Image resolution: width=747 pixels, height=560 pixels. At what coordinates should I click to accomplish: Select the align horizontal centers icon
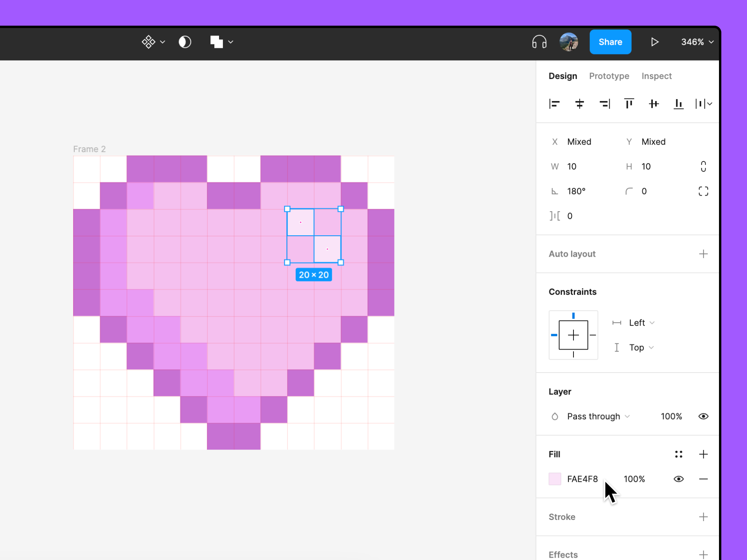[x=579, y=103]
